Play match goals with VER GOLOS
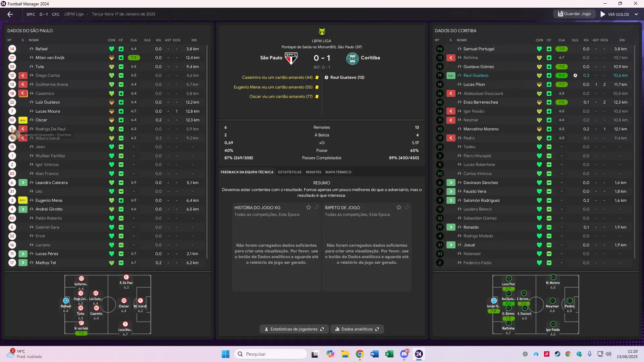The width and height of the screenshot is (644, 362). [614, 14]
